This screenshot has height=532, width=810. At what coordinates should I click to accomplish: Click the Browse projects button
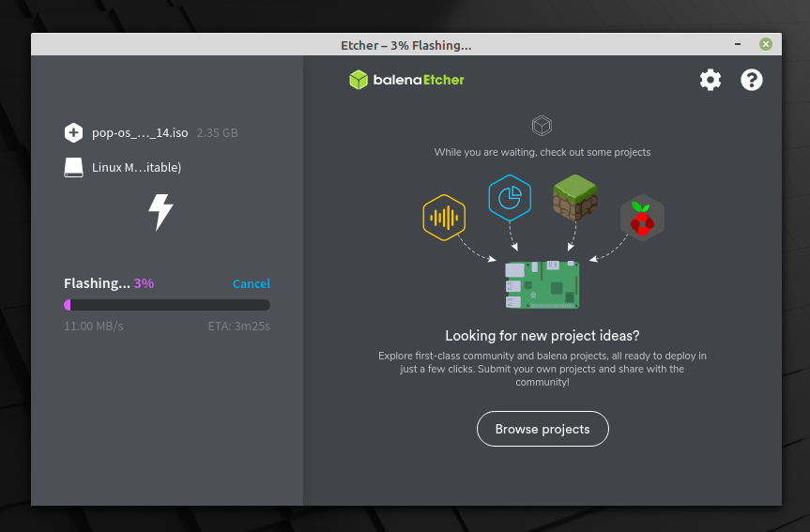click(x=543, y=429)
